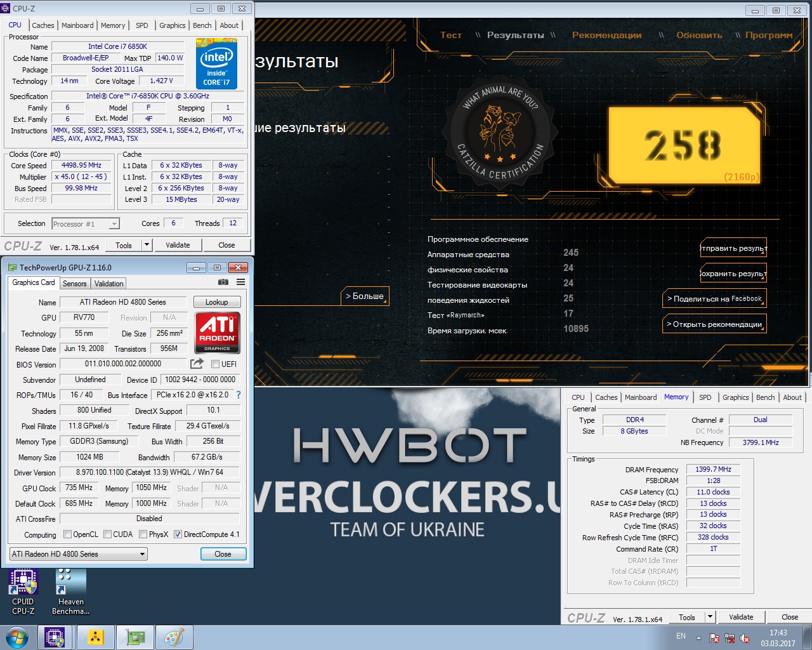Click Catzilla Обновить tab

click(699, 35)
